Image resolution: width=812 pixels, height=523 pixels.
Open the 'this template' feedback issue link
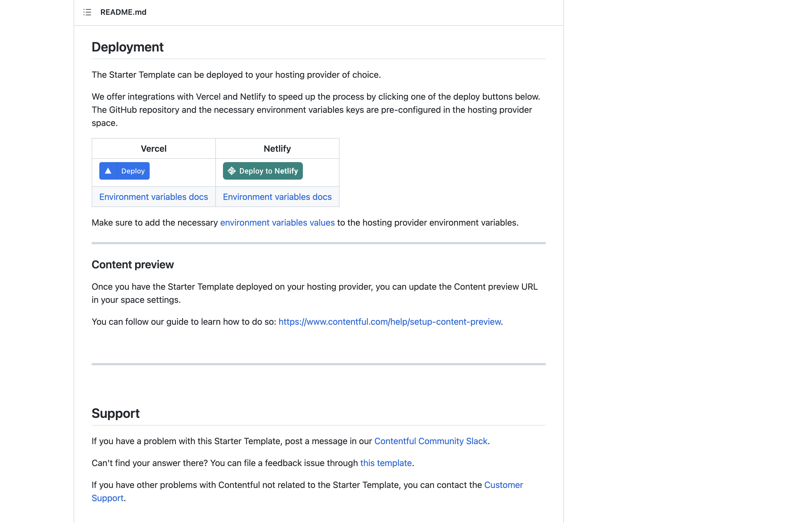(x=386, y=463)
